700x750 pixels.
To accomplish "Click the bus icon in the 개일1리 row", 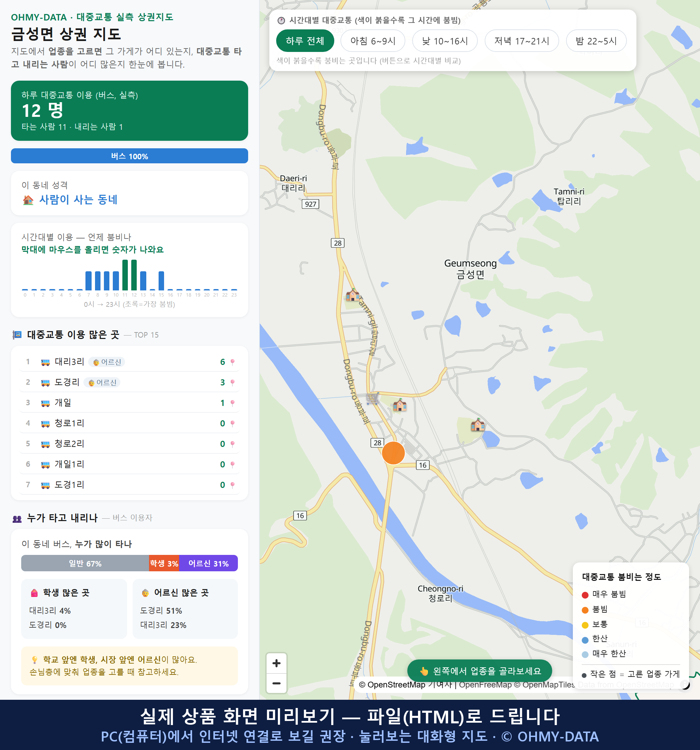I will pos(45,465).
